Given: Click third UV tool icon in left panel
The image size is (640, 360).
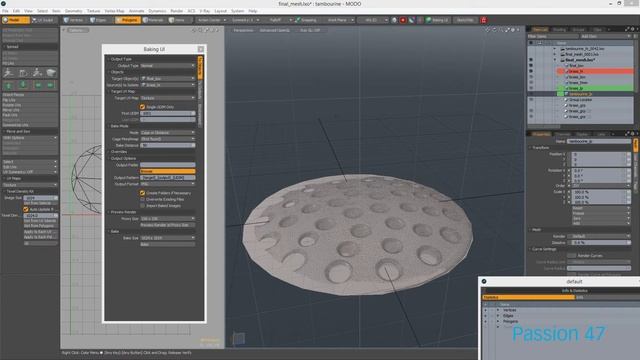Looking at the screenshot, I should [37, 73].
